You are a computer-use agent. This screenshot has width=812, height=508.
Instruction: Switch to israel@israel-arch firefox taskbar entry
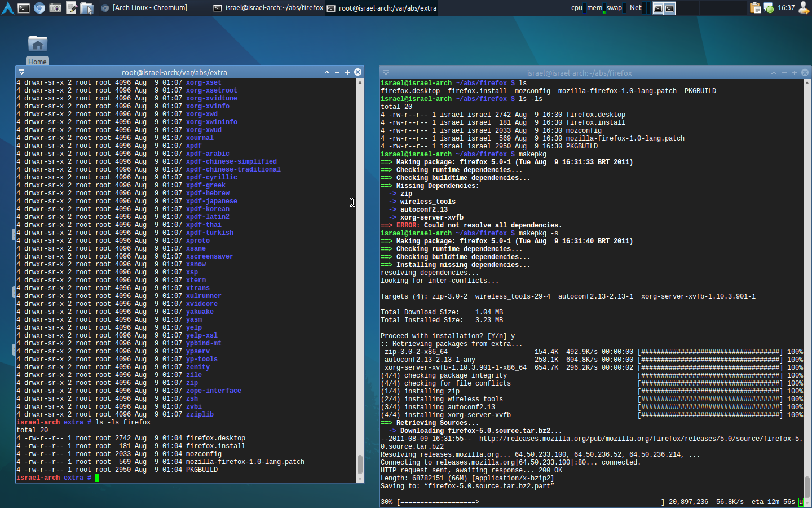pyautogui.click(x=268, y=8)
